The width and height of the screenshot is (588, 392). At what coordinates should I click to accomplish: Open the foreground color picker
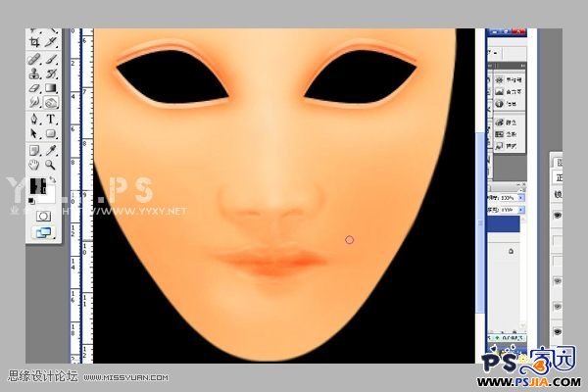(37, 186)
